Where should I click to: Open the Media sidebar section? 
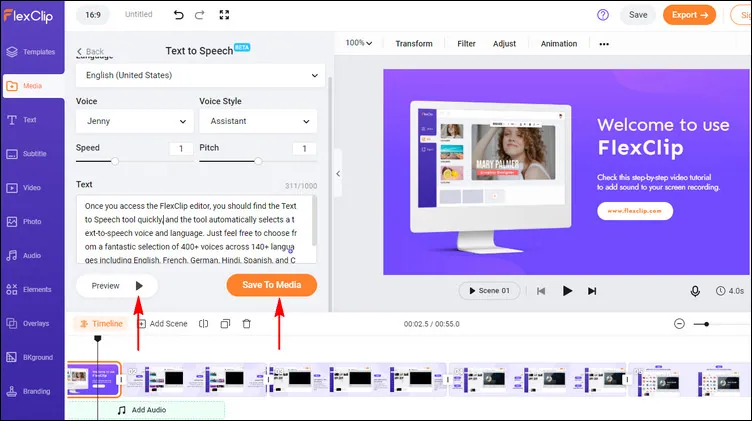(x=33, y=86)
